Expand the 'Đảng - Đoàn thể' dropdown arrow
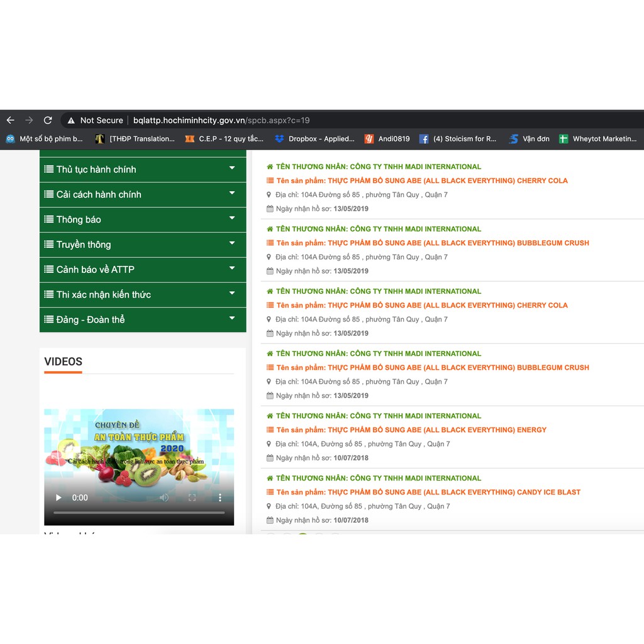This screenshot has height=644, width=644. click(x=232, y=318)
